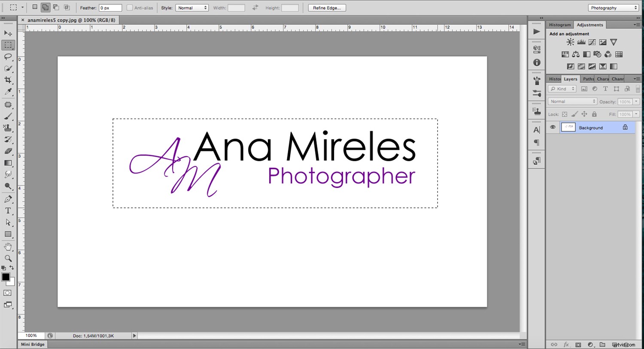Switch to the Channels panel tab
Image resolution: width=644 pixels, height=349 pixels.
point(617,79)
